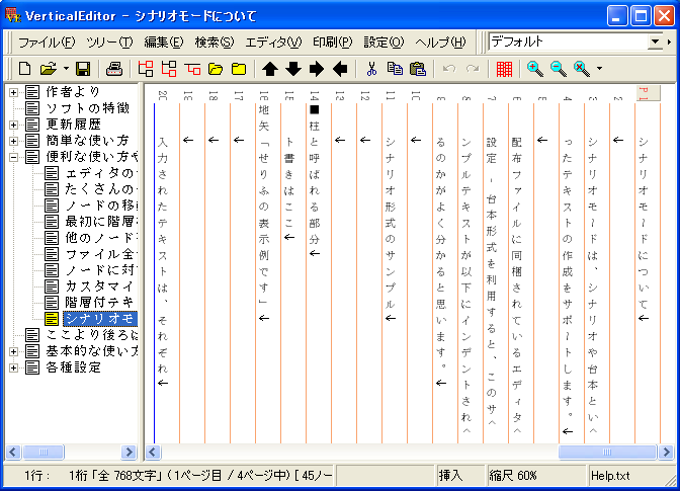This screenshot has width=680, height=491.
Task: Toggle the red grid display icon
Action: (504, 69)
